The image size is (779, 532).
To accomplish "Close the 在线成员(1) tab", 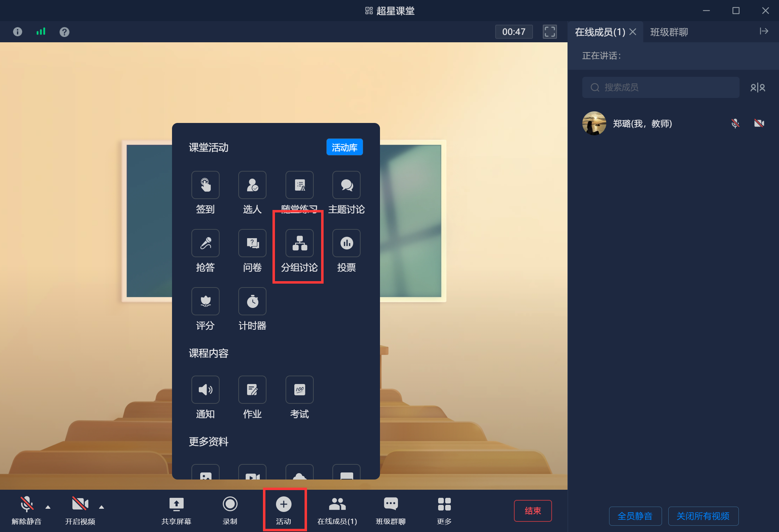I will [x=633, y=32].
